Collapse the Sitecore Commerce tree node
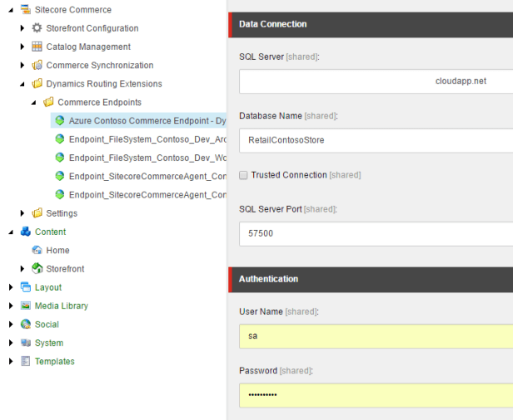 11,10
